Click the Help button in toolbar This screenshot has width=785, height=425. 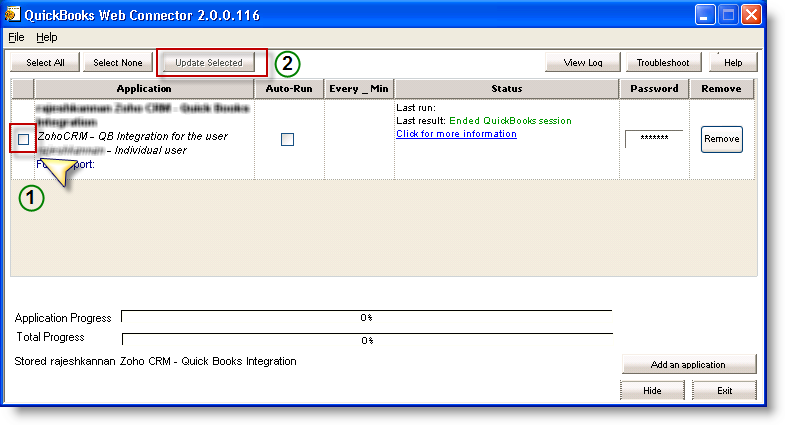(733, 63)
